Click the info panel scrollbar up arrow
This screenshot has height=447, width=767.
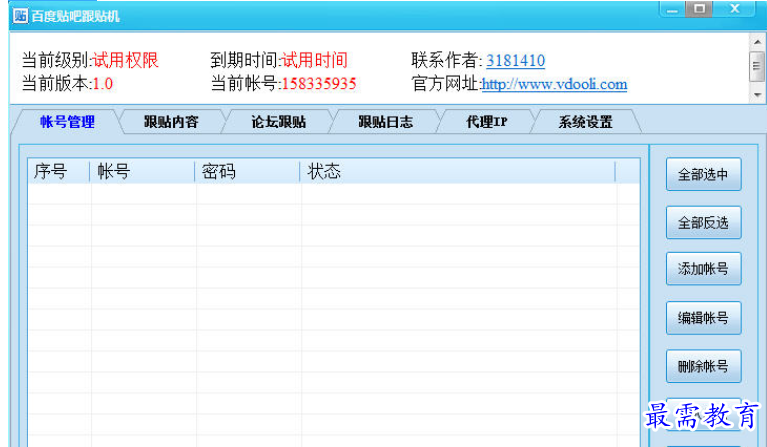[x=757, y=42]
